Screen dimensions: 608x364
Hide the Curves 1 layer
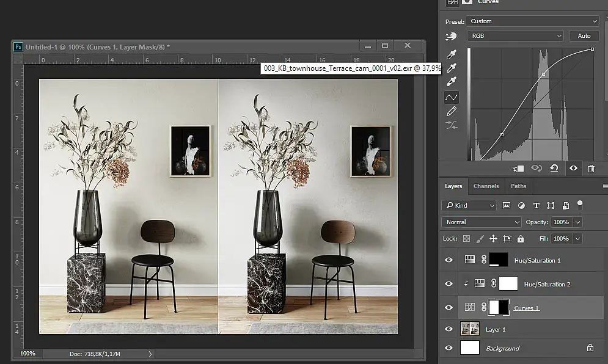tap(449, 308)
